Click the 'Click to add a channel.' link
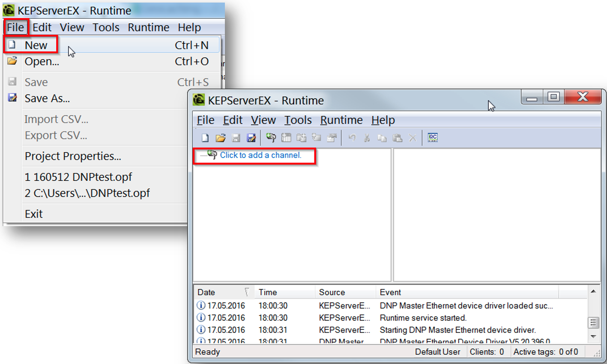The image size is (607, 364). pyautogui.click(x=260, y=155)
